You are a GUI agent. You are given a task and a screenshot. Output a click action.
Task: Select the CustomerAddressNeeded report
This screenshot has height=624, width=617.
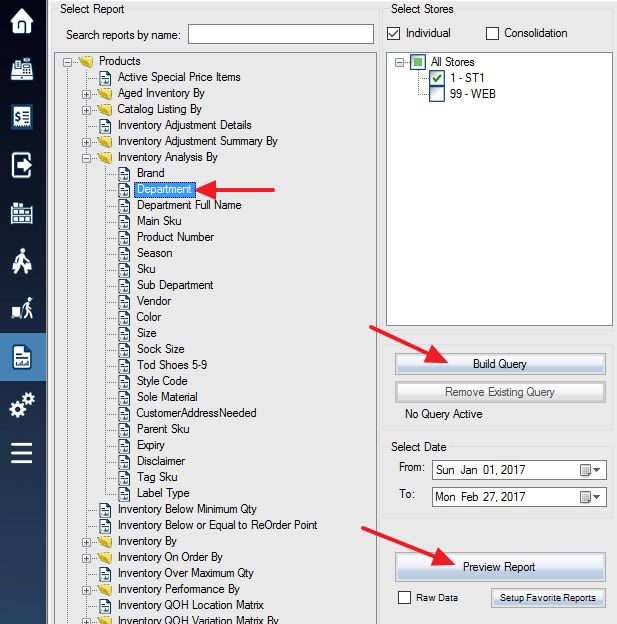point(196,413)
